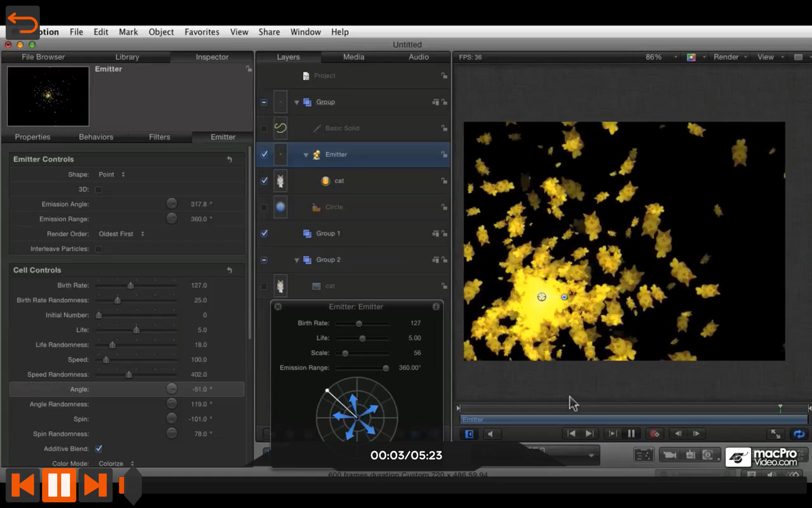Switch to the Behaviors tab

coord(96,137)
